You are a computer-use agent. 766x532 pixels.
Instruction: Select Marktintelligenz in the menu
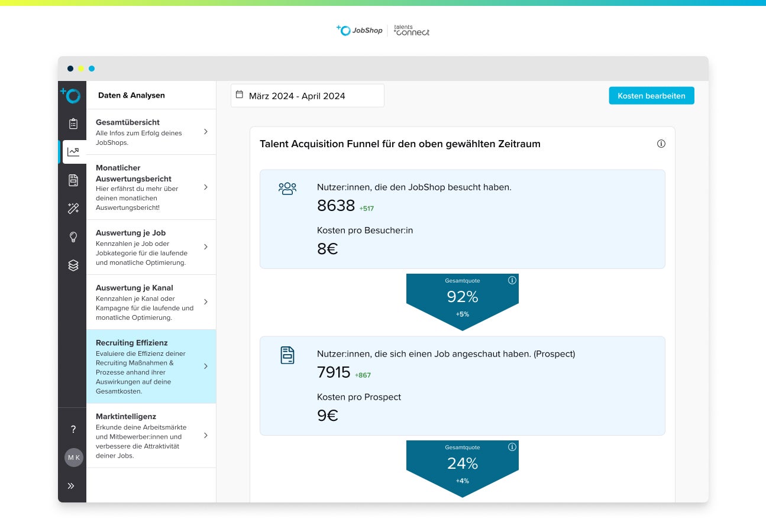point(151,435)
